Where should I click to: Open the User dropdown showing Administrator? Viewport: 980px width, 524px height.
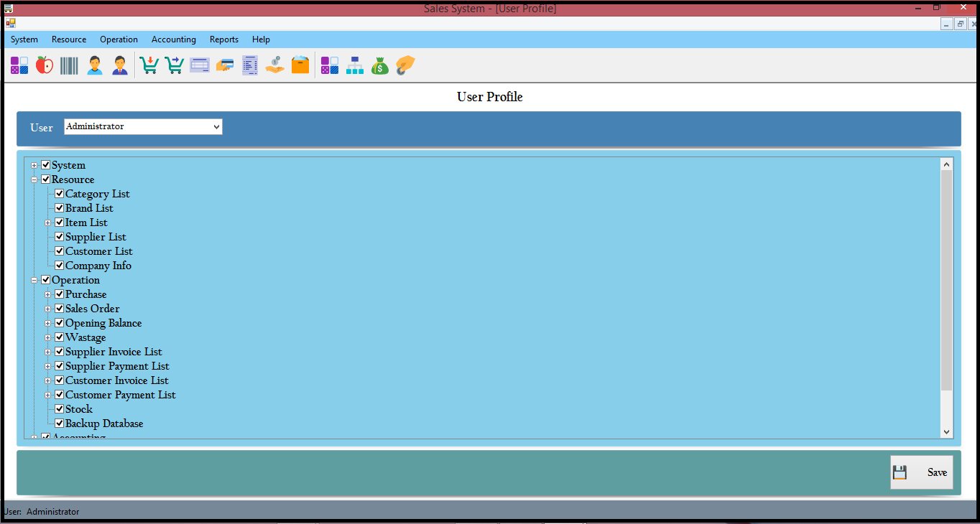tap(143, 127)
